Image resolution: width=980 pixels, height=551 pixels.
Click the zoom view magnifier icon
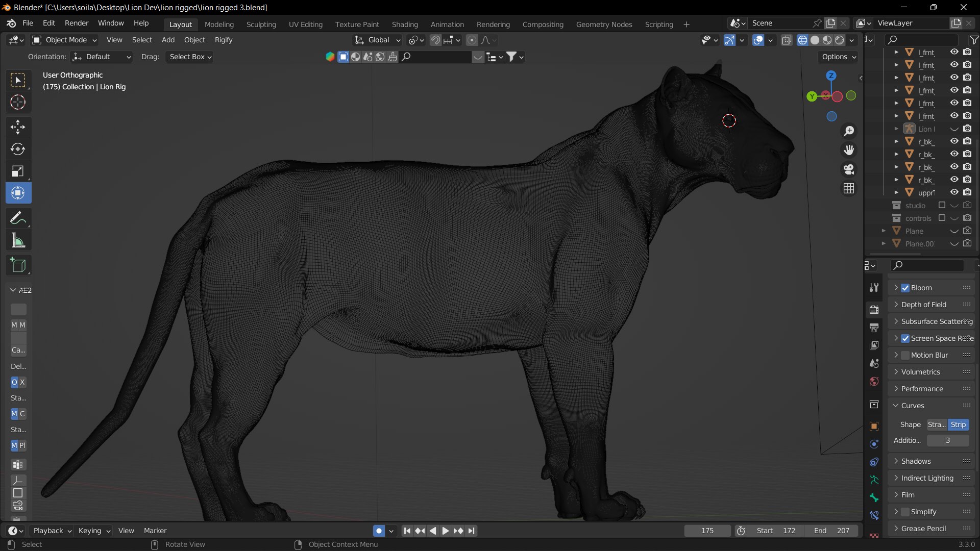(x=849, y=131)
